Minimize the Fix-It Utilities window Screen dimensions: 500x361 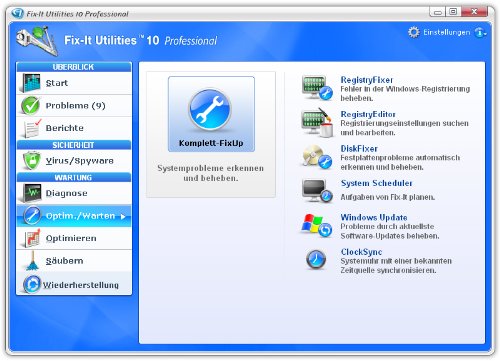tap(438, 12)
